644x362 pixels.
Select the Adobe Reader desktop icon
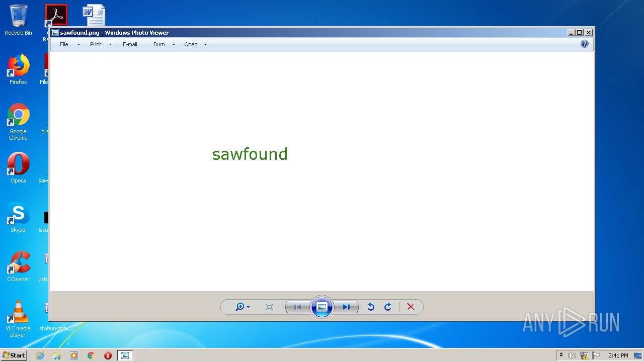pyautogui.click(x=56, y=16)
